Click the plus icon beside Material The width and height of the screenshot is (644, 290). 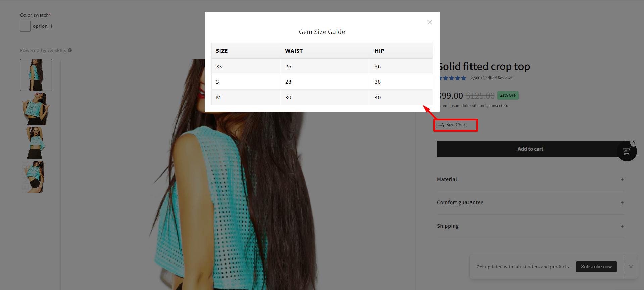(622, 179)
